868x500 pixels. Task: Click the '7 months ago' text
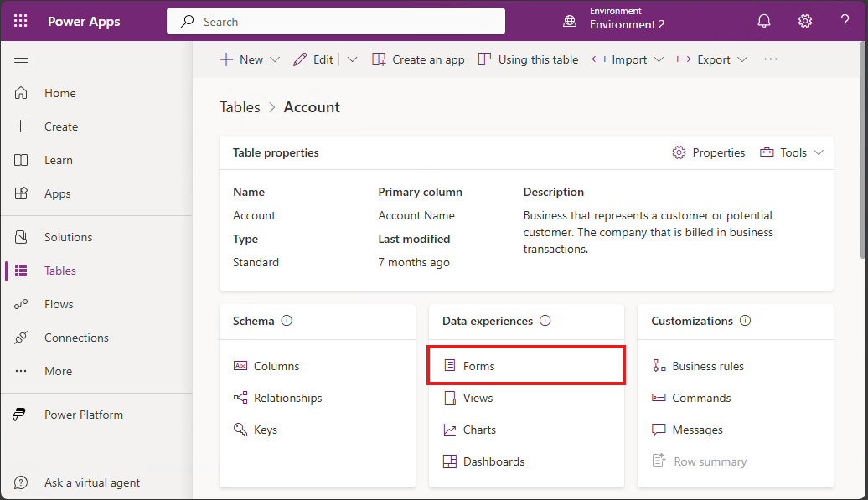[x=414, y=263]
